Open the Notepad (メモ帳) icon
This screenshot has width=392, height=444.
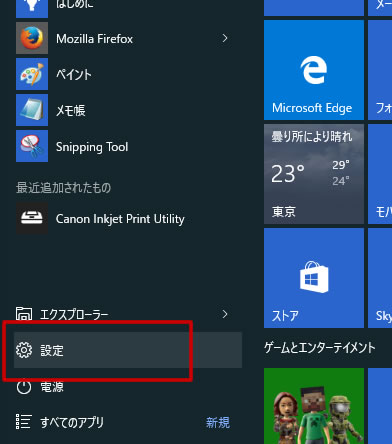32,110
